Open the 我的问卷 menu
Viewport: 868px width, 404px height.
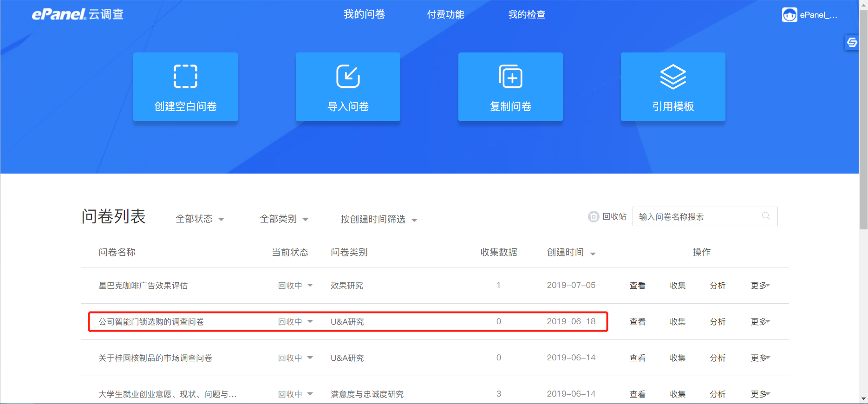(364, 14)
